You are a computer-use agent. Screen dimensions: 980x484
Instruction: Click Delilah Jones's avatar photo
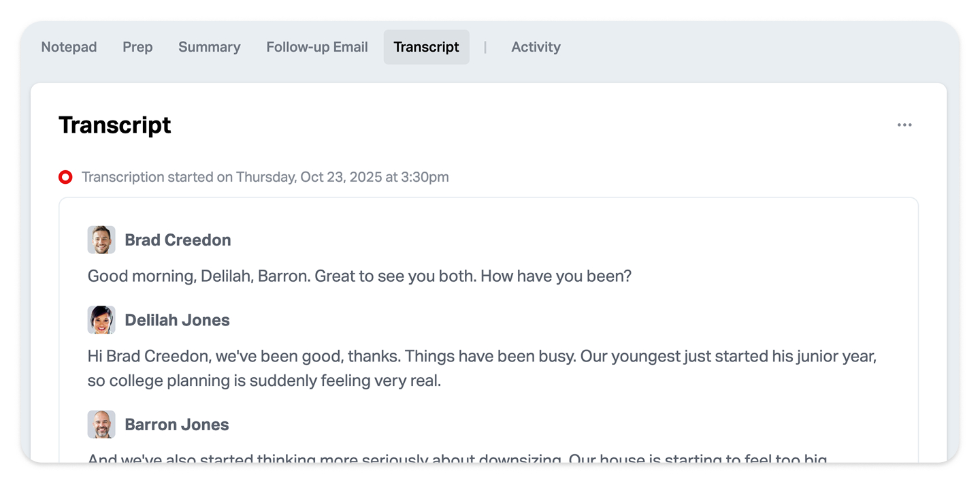click(x=101, y=320)
